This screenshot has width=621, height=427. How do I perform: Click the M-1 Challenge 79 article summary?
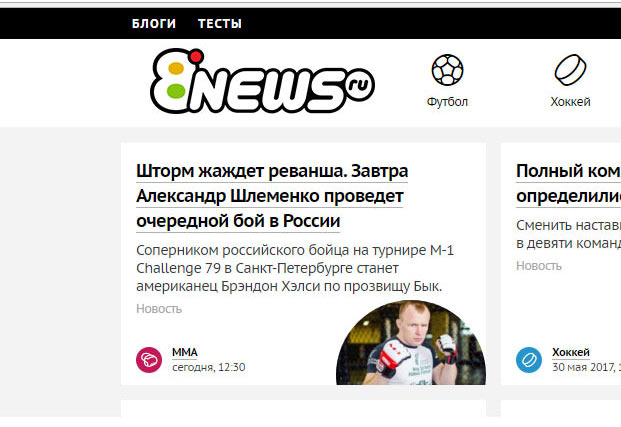pyautogui.click(x=295, y=268)
